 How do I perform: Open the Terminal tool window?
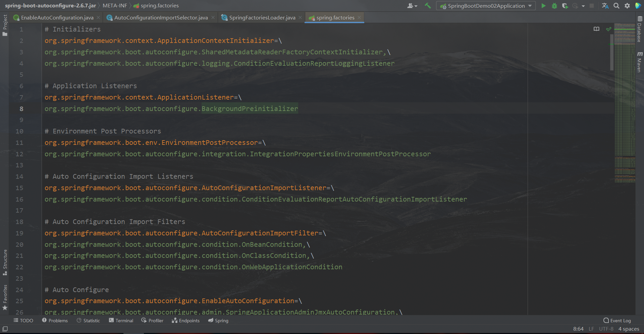(x=121, y=321)
